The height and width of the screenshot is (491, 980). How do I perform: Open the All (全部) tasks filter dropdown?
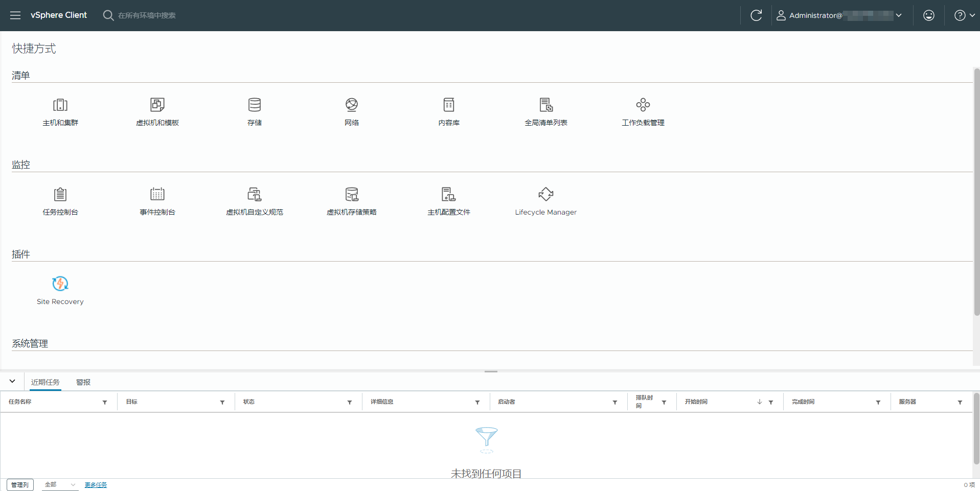tap(60, 485)
